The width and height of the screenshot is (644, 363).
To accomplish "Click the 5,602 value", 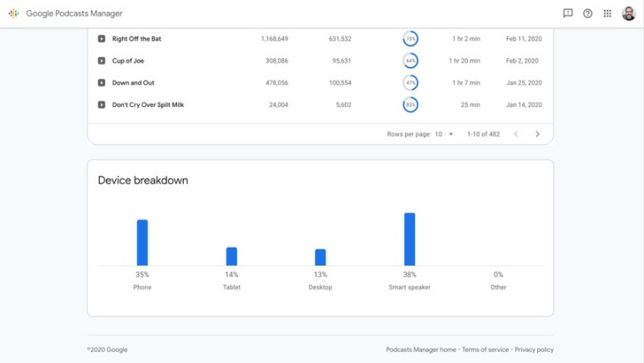I will (x=343, y=105).
